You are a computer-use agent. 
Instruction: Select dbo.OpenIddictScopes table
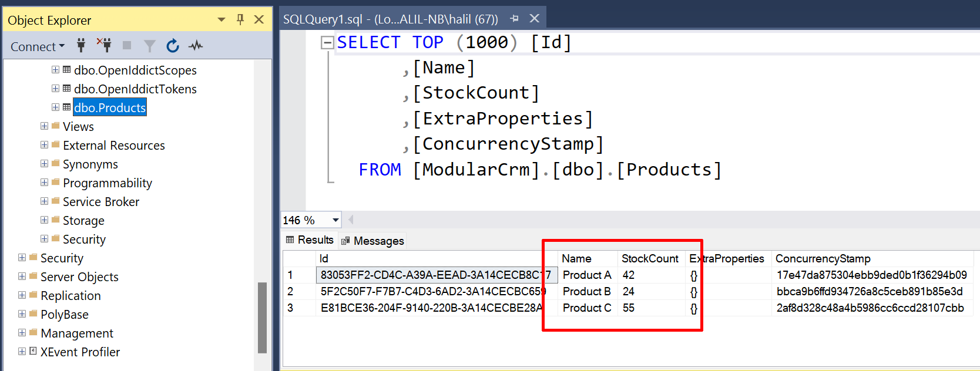point(135,70)
